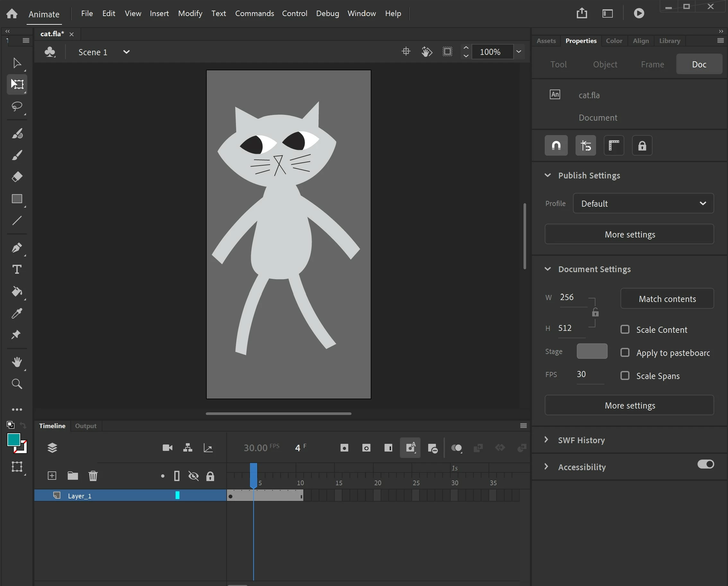Image resolution: width=728 pixels, height=586 pixels.
Task: Add camera in the timeline
Action: tap(168, 448)
